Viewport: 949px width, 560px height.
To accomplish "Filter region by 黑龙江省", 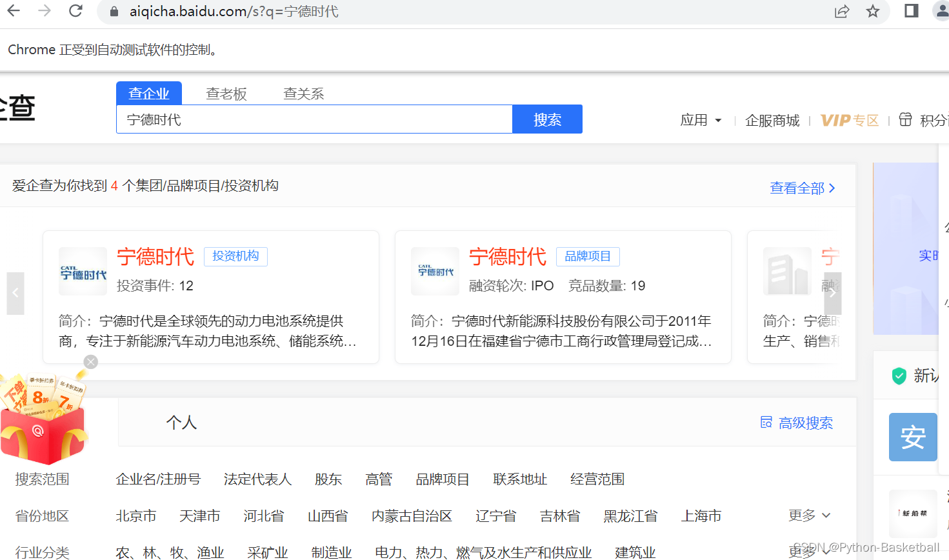I will [x=630, y=516].
